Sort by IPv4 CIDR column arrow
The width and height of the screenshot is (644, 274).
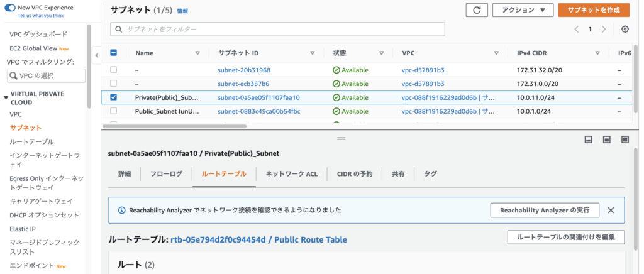[x=598, y=53]
